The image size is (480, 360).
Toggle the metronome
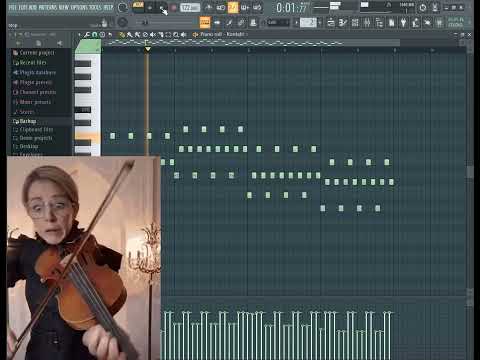click(x=208, y=8)
